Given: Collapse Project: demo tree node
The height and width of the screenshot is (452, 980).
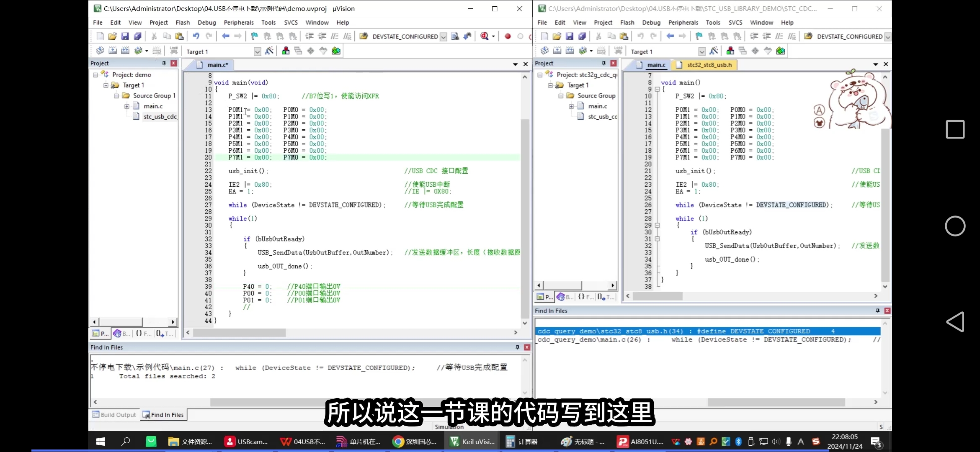Looking at the screenshot, I should pos(95,75).
